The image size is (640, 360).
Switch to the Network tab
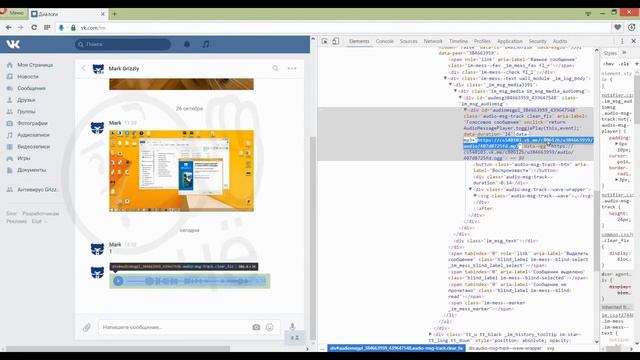pyautogui.click(x=433, y=41)
